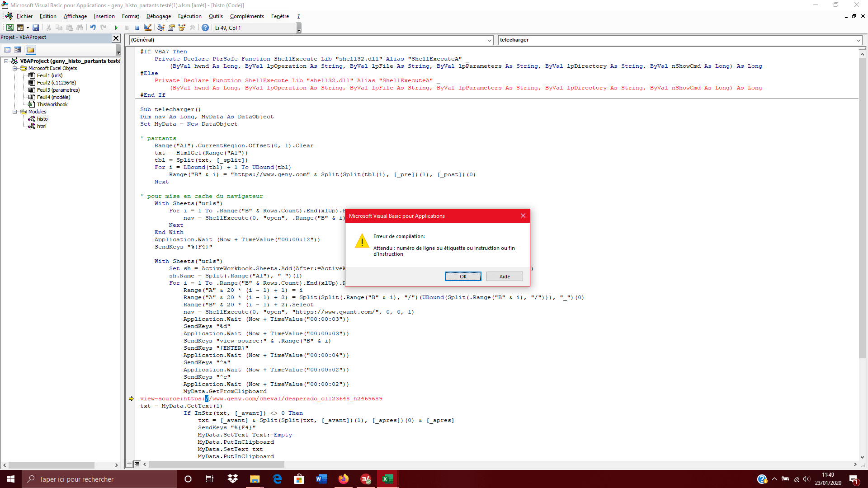The width and height of the screenshot is (868, 488).
Task: Open the Project Explorer icon
Action: (x=160, y=28)
